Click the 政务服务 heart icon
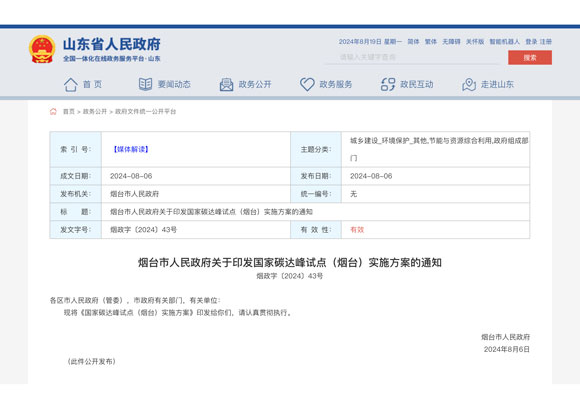The width and height of the screenshot is (580, 397). click(307, 84)
